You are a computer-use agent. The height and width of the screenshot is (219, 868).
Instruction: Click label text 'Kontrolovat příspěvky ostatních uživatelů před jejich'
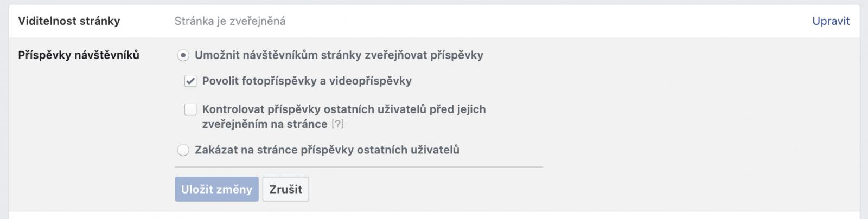pos(343,110)
